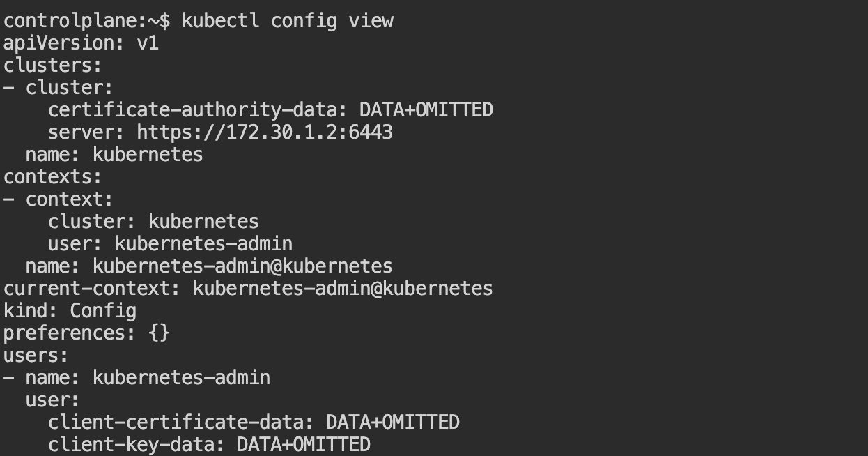Click the cluster entry 'name: kubernetes' line
This screenshot has width=868, height=456.
pyautogui.click(x=114, y=154)
